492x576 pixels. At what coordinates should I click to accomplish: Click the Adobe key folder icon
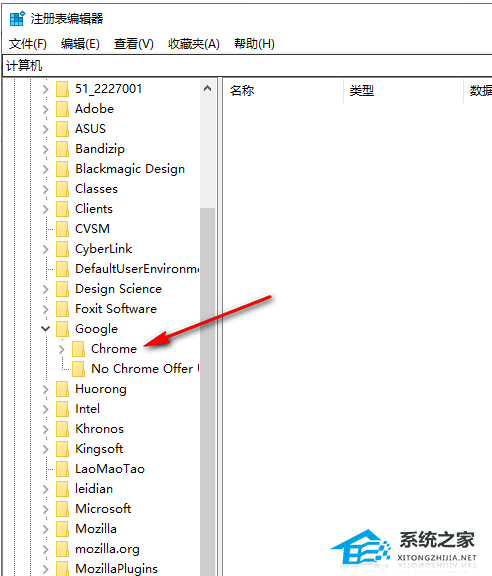[62, 109]
